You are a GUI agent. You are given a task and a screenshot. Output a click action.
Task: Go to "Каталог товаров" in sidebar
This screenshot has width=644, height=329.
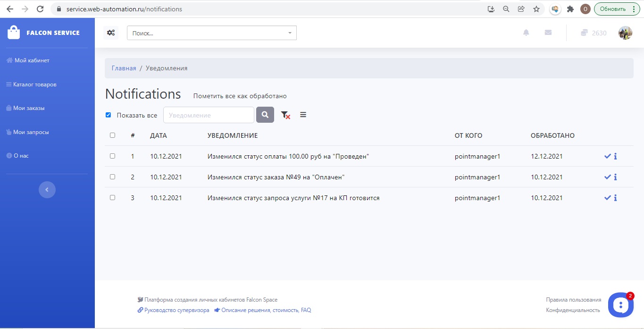[x=34, y=84]
